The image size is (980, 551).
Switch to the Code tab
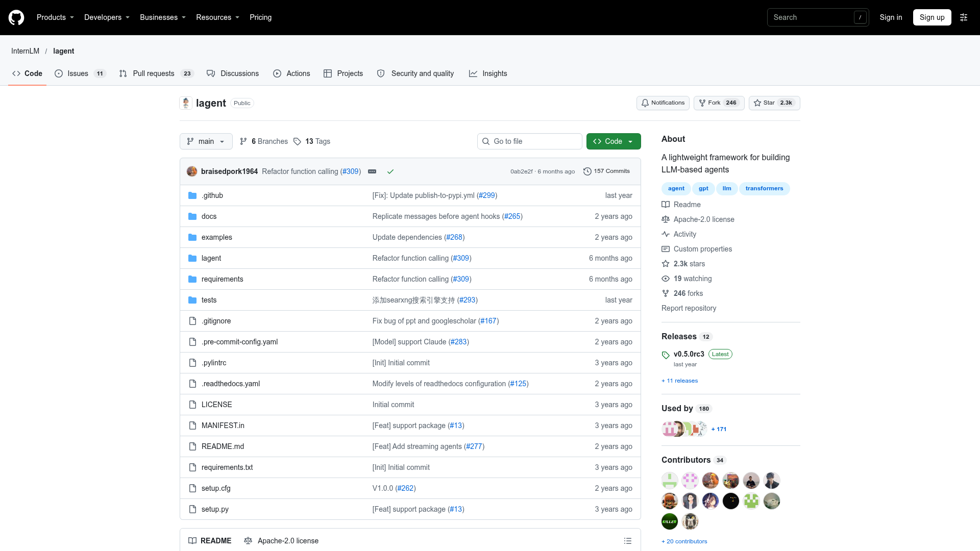point(28,73)
